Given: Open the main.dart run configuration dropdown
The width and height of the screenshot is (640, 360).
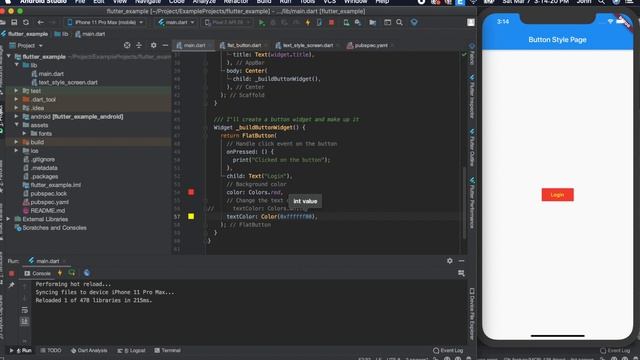Looking at the screenshot, I should pos(176,22).
